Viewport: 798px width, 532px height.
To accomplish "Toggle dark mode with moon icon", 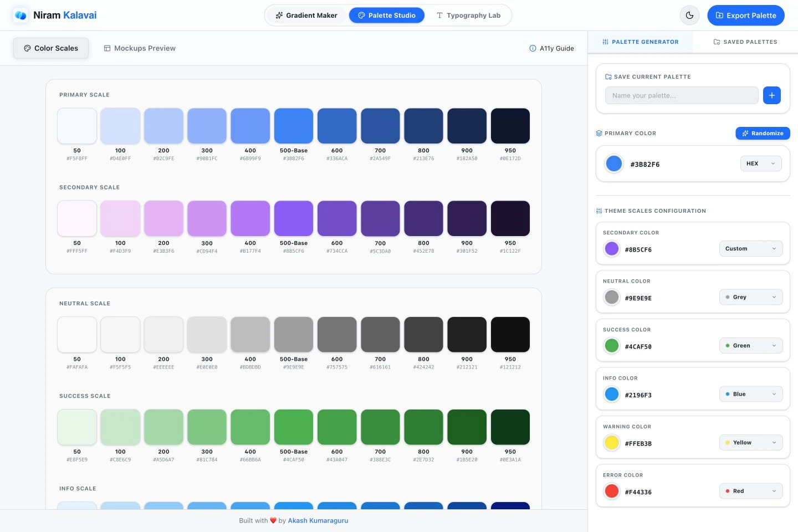I will 689,16.
